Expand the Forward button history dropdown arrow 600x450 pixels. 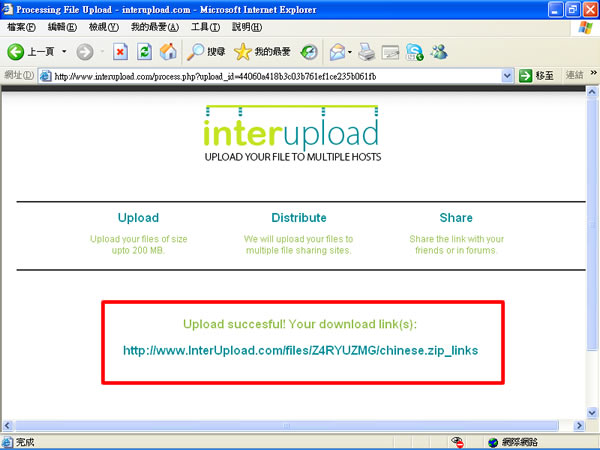[103, 51]
